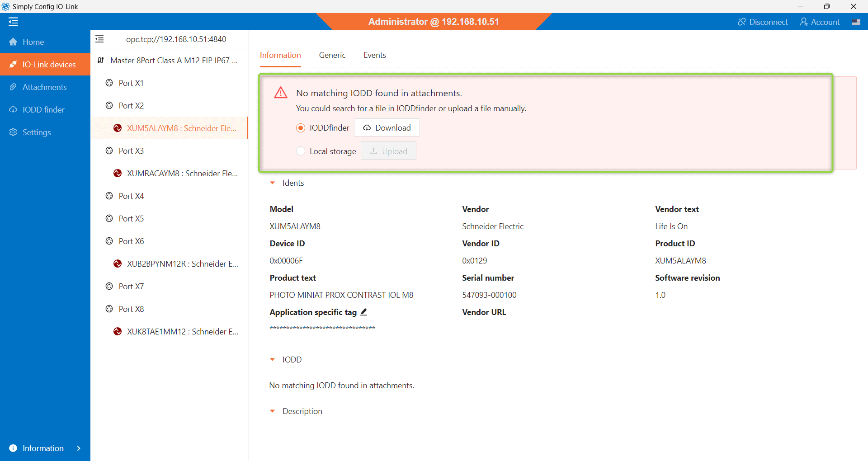The height and width of the screenshot is (461, 868).
Task: Collapse the Idents section
Action: tap(273, 183)
